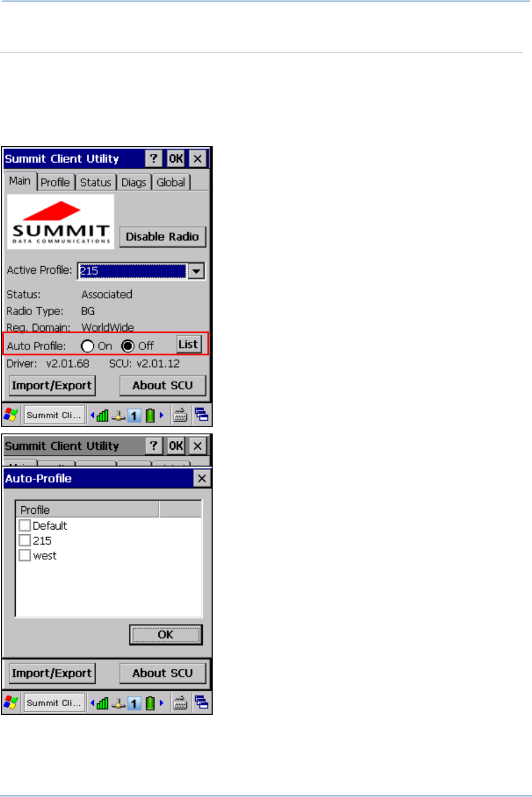The width and height of the screenshot is (532, 797).
Task: Go to the Global tab
Action: pyautogui.click(x=171, y=182)
